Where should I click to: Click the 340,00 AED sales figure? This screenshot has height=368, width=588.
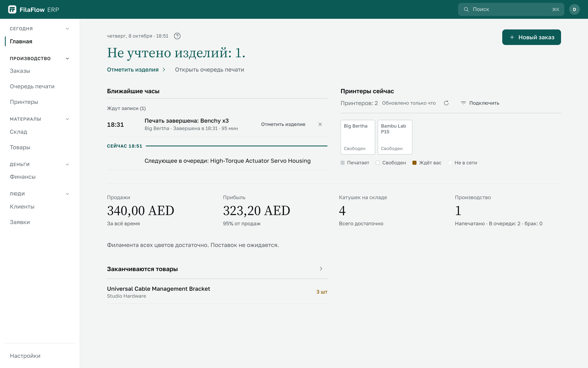[x=141, y=211]
